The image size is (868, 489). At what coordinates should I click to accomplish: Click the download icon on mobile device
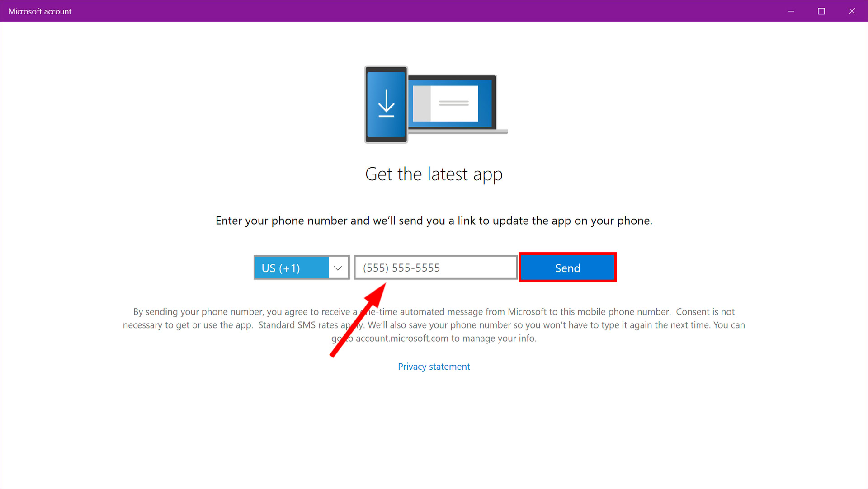pyautogui.click(x=387, y=103)
